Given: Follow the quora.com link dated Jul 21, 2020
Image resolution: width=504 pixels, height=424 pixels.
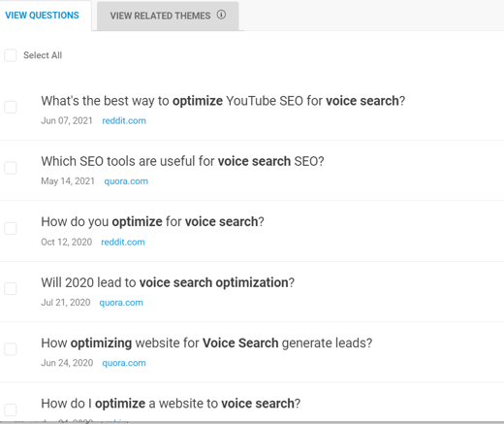Looking at the screenshot, I should click(x=121, y=303).
